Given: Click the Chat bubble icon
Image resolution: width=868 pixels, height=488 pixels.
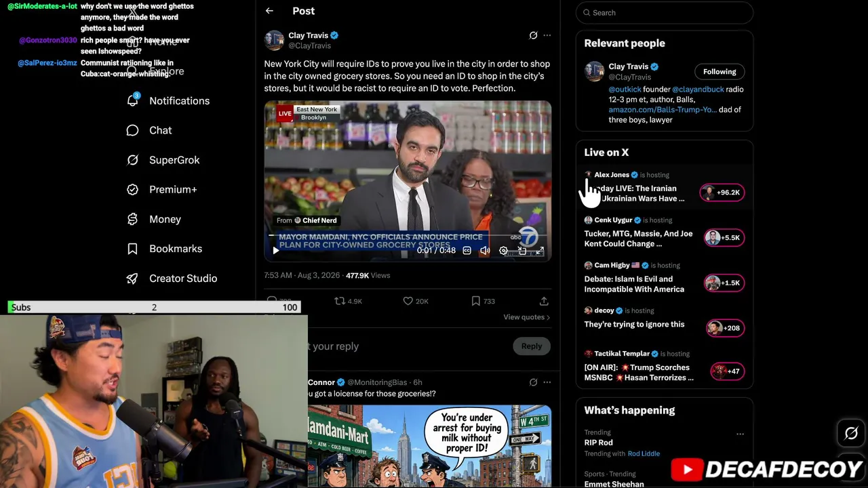Looking at the screenshot, I should (x=132, y=130).
